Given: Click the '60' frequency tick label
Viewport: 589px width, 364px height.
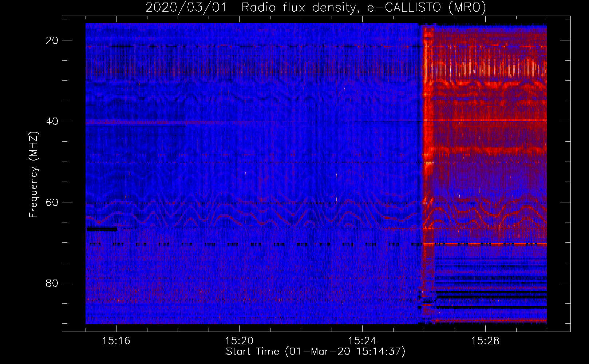Looking at the screenshot, I should click(52, 202).
